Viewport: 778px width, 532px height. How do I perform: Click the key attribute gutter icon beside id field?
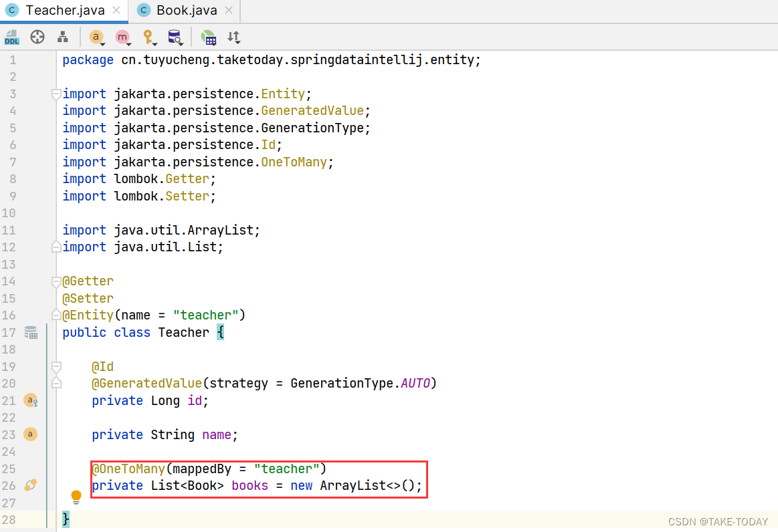pos(31,400)
